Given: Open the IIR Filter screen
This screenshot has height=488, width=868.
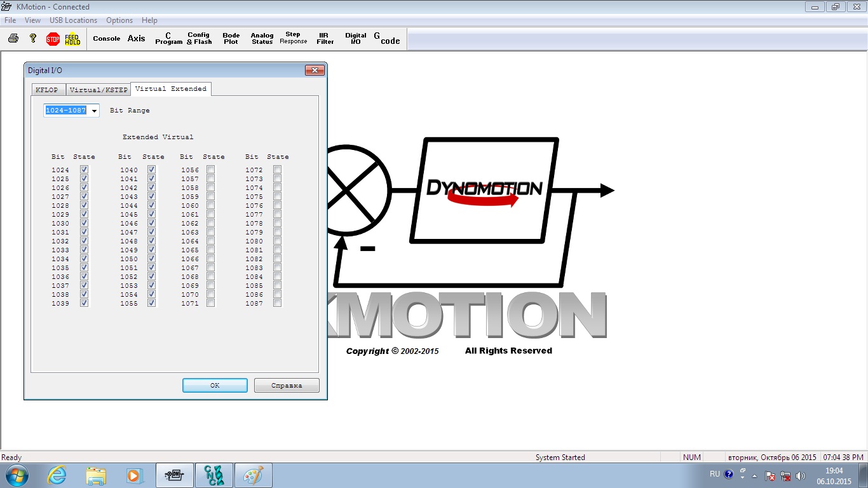Looking at the screenshot, I should coord(325,39).
